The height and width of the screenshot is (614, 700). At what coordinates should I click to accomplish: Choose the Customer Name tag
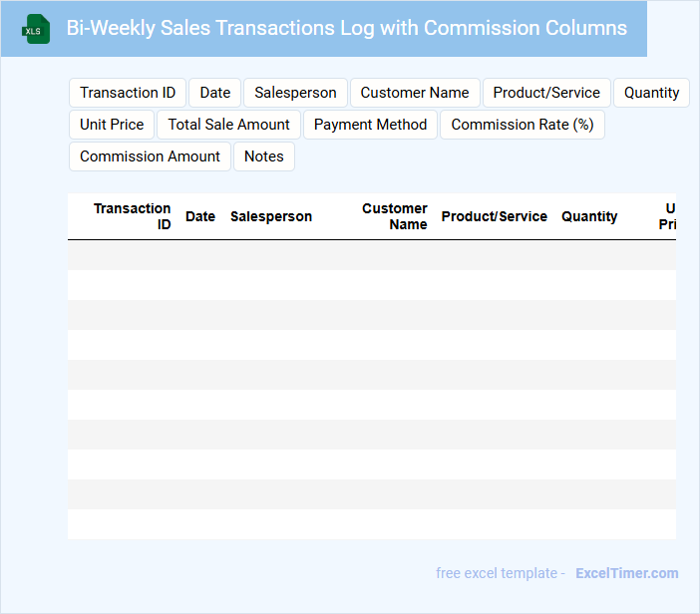415,93
